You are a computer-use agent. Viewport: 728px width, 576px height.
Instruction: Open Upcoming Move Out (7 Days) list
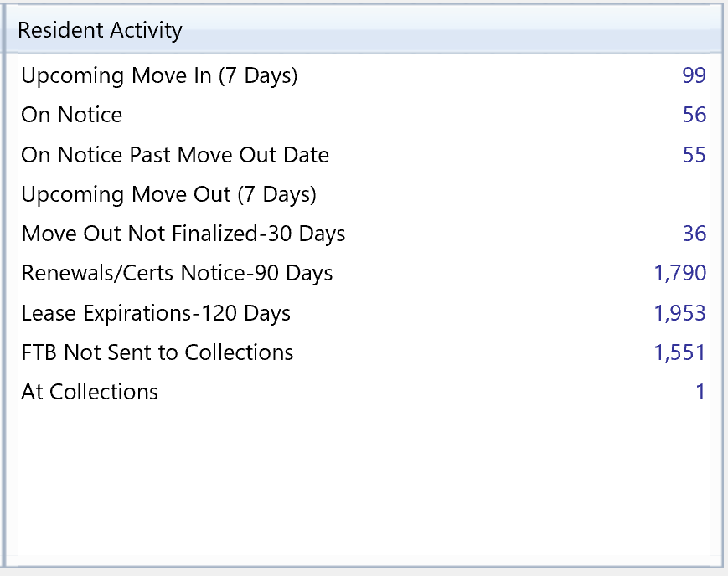click(x=168, y=194)
